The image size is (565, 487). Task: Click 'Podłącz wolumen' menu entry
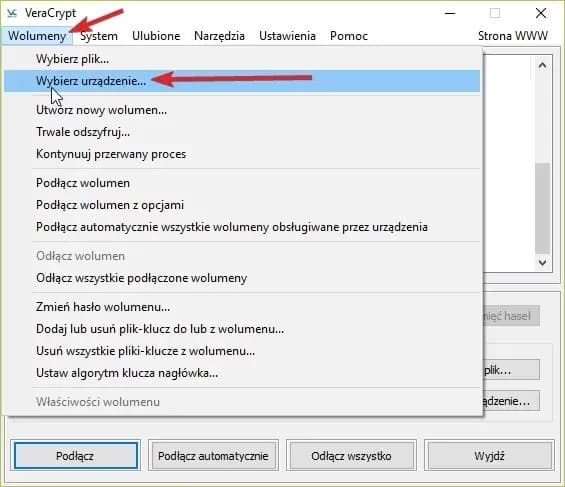[242, 183]
